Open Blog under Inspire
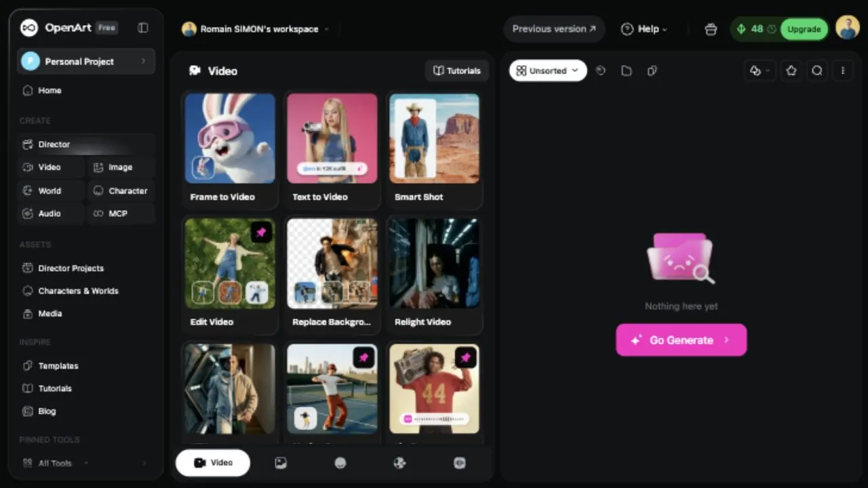This screenshot has height=488, width=868. click(85, 411)
